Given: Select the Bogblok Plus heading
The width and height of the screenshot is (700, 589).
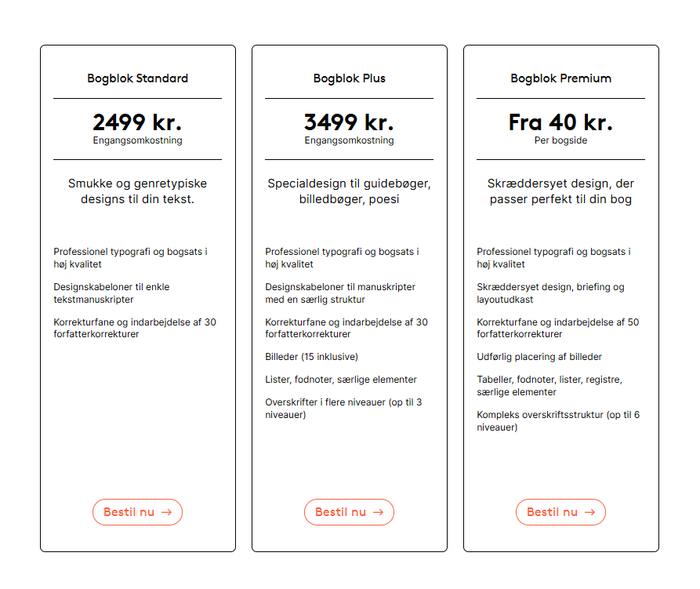Looking at the screenshot, I should [x=350, y=78].
